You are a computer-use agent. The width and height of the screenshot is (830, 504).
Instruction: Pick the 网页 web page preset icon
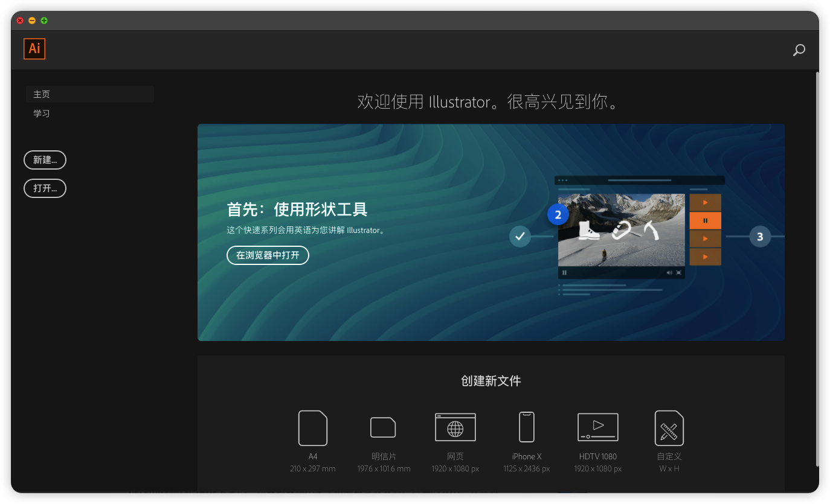pyautogui.click(x=455, y=427)
